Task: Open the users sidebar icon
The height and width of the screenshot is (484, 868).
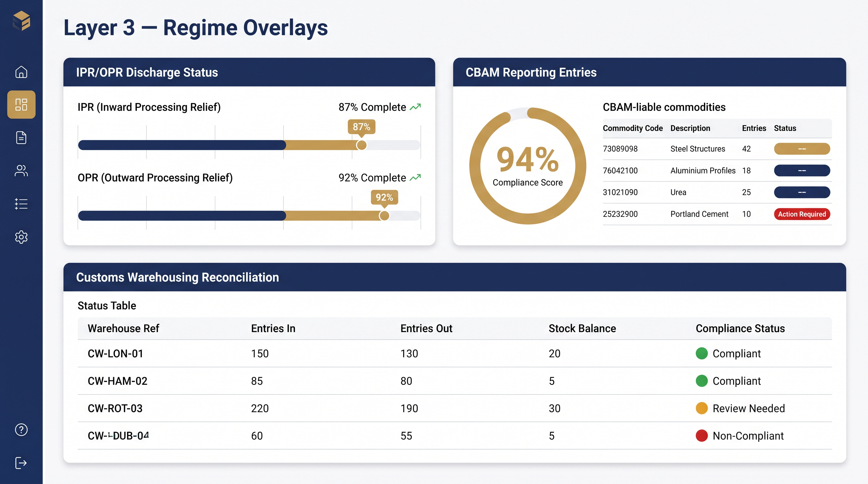Action: 21,171
